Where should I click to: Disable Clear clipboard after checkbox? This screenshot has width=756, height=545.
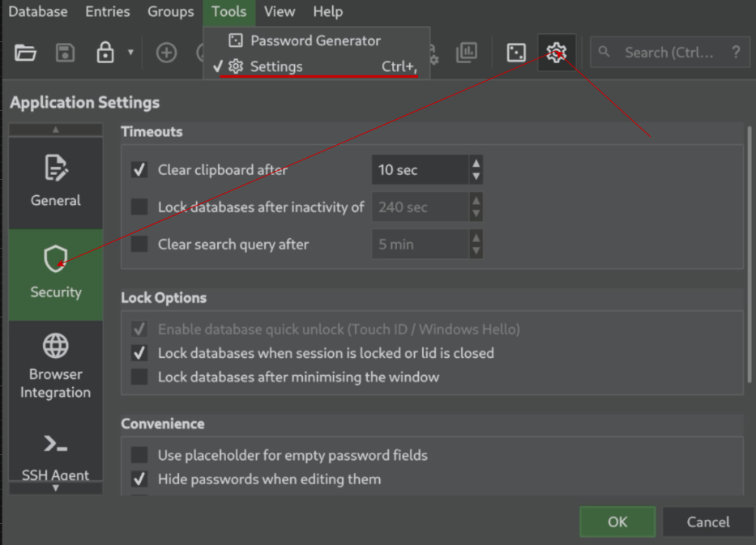[139, 170]
